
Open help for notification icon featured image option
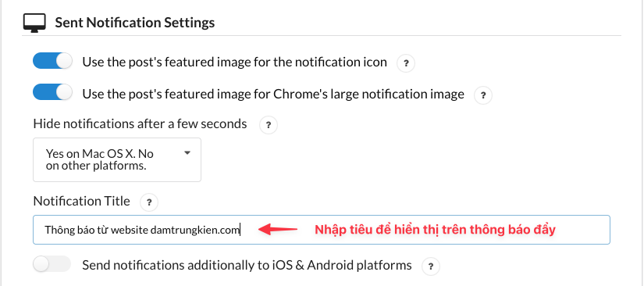pyautogui.click(x=406, y=63)
